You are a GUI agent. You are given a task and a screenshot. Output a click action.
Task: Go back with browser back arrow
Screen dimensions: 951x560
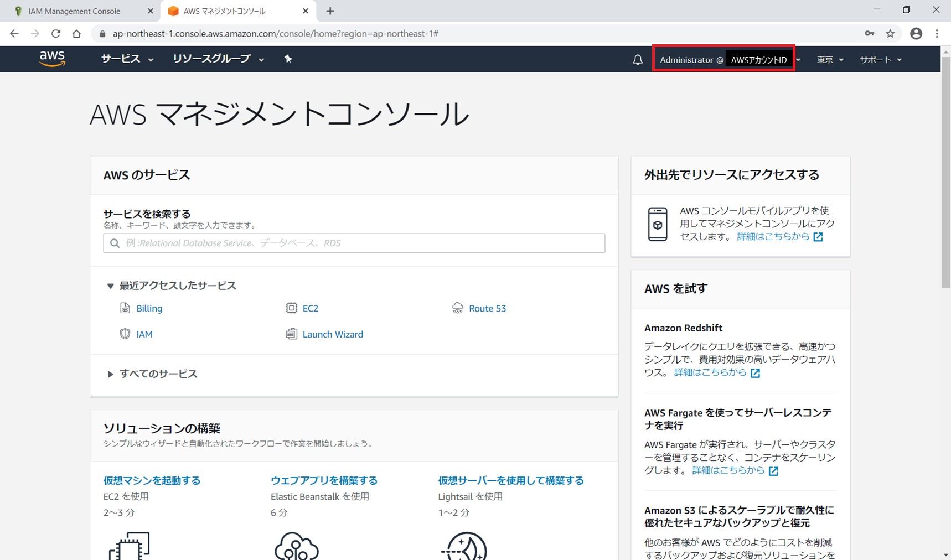tap(14, 33)
